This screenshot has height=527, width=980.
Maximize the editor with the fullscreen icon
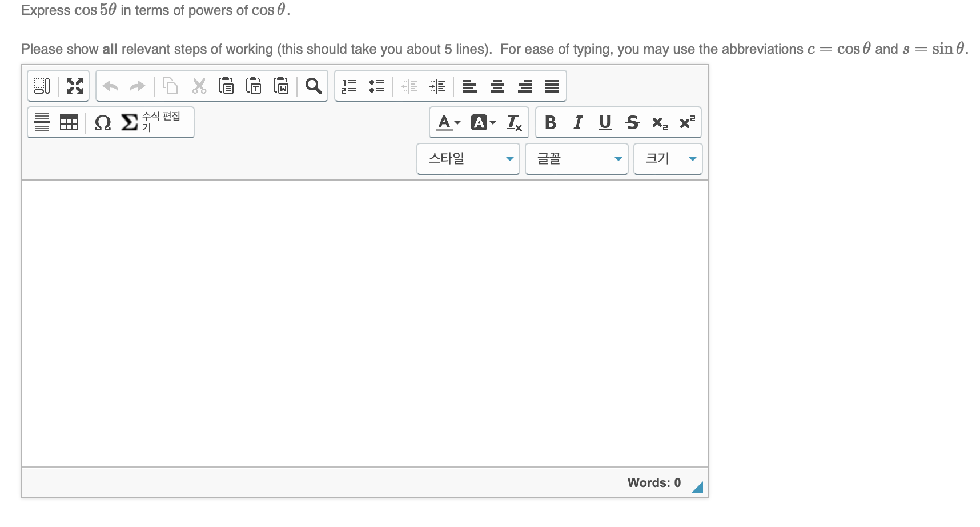tap(75, 86)
